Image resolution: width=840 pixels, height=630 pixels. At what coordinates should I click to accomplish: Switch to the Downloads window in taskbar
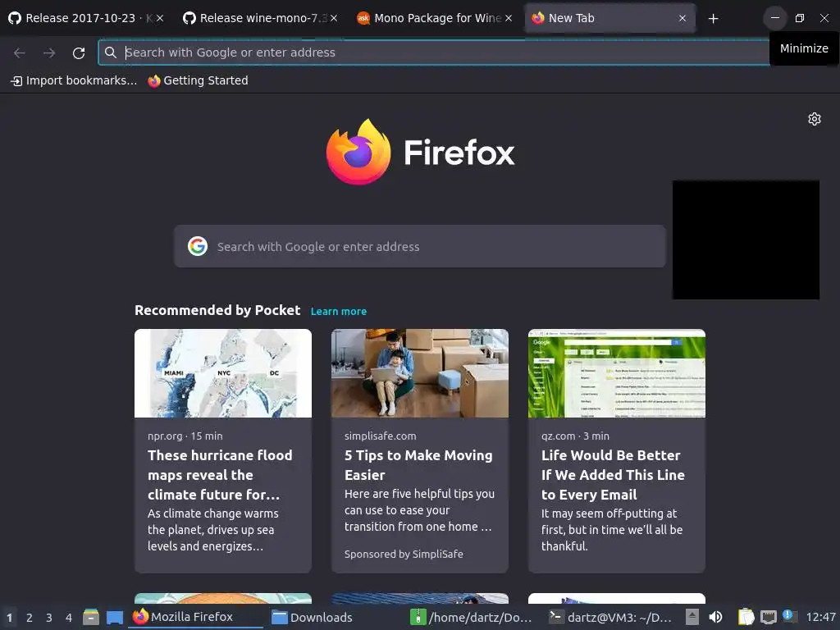click(336, 617)
